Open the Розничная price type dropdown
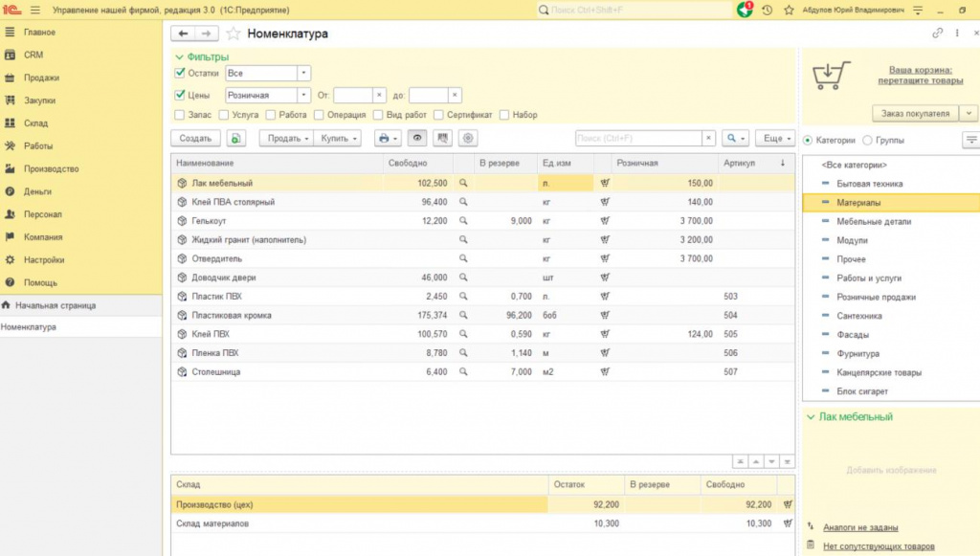The image size is (980, 556). coord(303,95)
